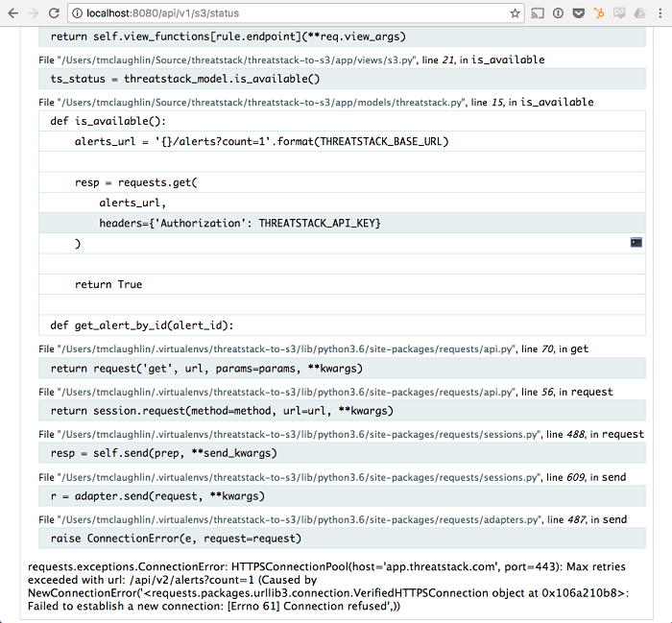Click the sessions.py line 488 file path
The width and height of the screenshot is (672, 623).
click(300, 435)
